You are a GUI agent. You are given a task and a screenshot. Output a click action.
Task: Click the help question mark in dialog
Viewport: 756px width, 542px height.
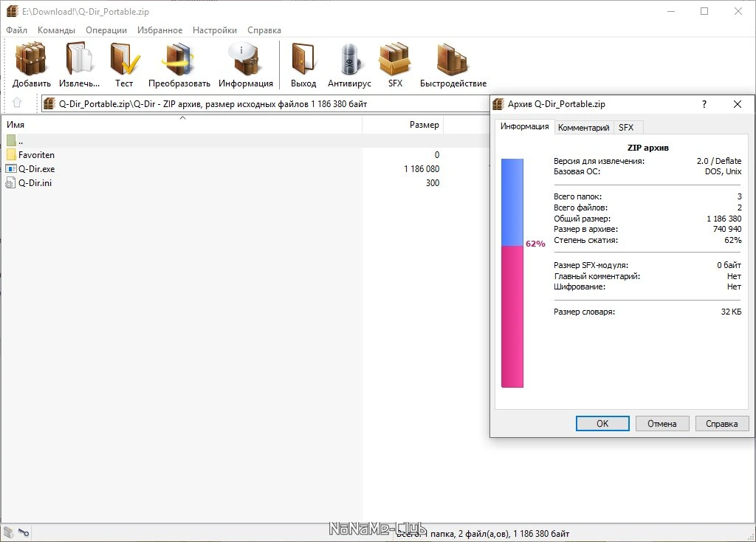[x=704, y=103]
